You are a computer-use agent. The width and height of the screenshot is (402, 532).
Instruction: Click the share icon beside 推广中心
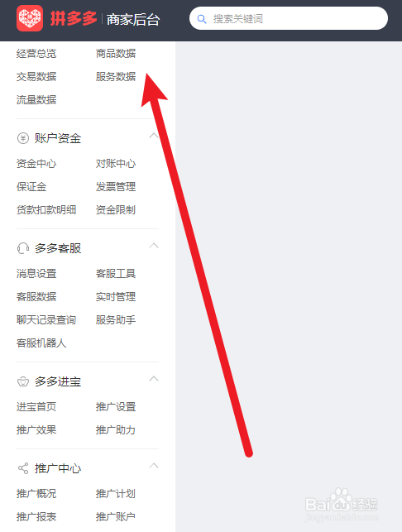(23, 468)
